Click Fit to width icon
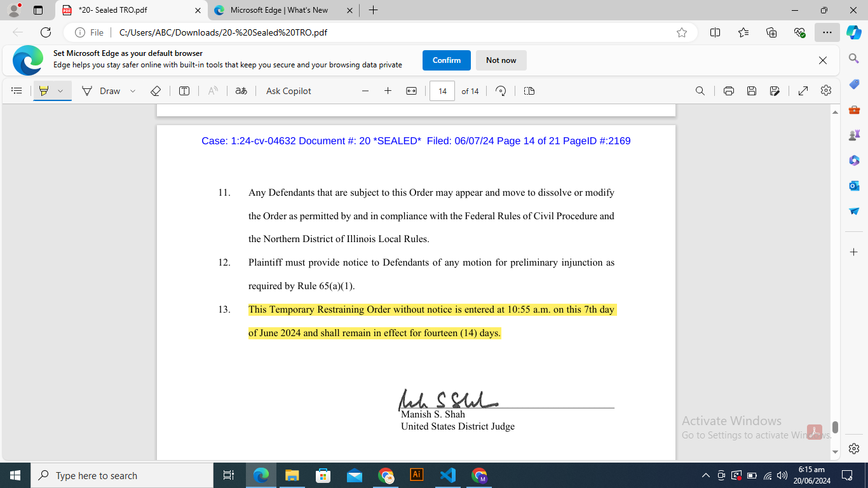868x488 pixels. (411, 91)
